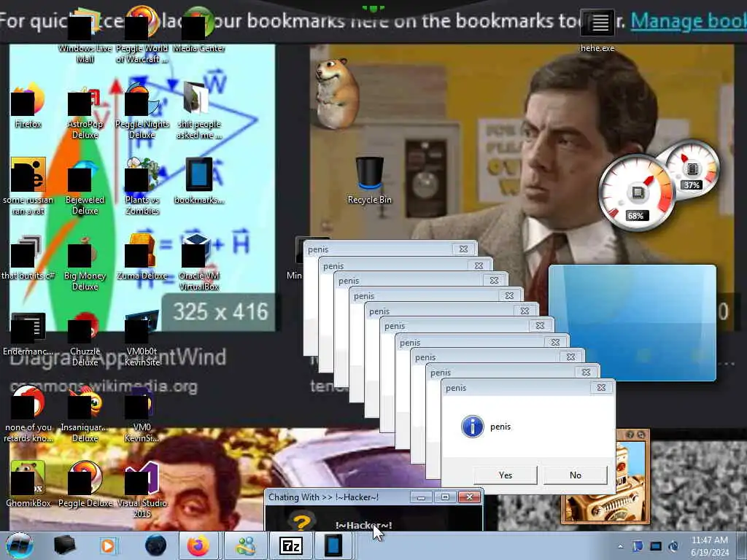Open Big Money Deluxe desktop icon
This screenshot has height=560, width=747.
(85, 262)
